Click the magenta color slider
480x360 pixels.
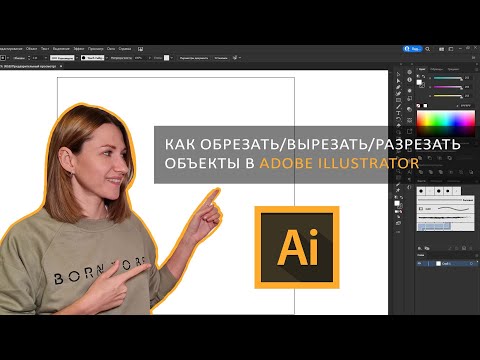[448, 87]
